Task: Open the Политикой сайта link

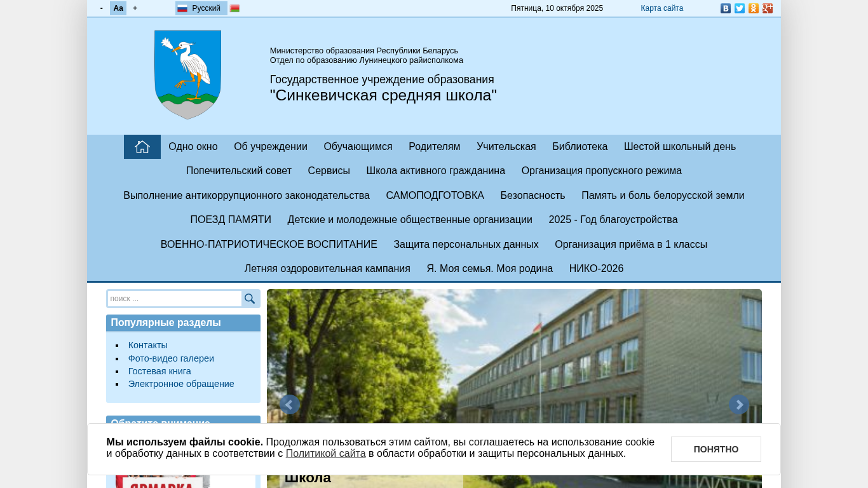Action: (326, 454)
